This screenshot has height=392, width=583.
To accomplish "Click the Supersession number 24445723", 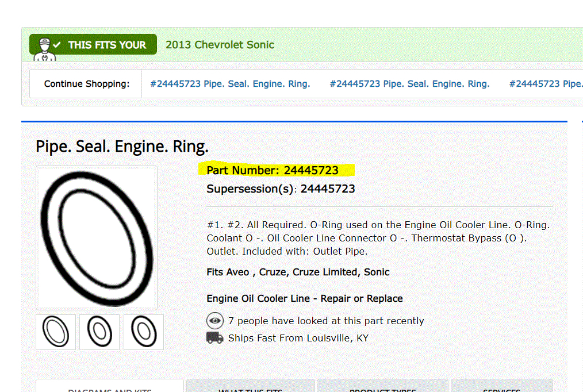I will click(x=328, y=189).
